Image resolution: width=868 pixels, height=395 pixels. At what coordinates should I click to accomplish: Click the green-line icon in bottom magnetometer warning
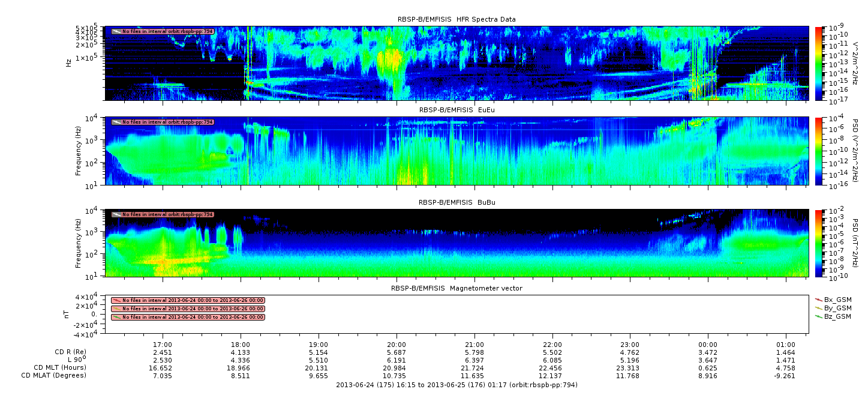pyautogui.click(x=116, y=317)
